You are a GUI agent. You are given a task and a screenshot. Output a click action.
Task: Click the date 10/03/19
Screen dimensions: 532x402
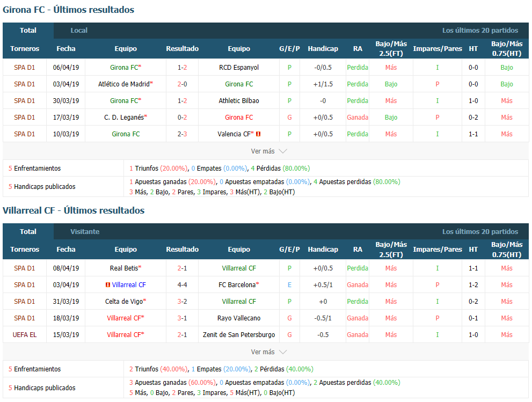(66, 134)
